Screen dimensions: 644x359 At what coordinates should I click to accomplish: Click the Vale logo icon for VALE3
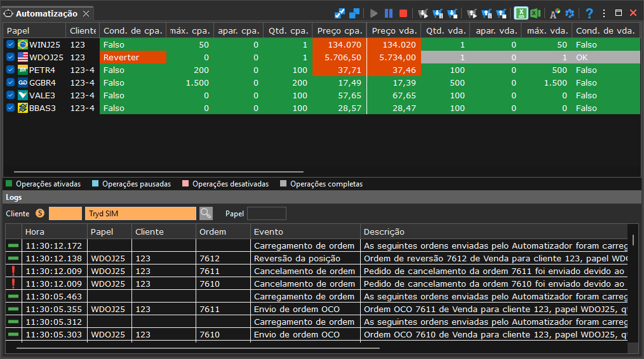click(x=23, y=95)
